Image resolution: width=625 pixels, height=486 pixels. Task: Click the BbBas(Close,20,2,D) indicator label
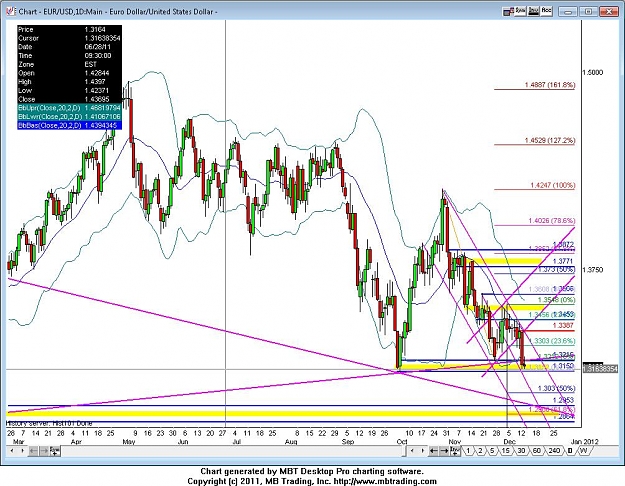50,126
